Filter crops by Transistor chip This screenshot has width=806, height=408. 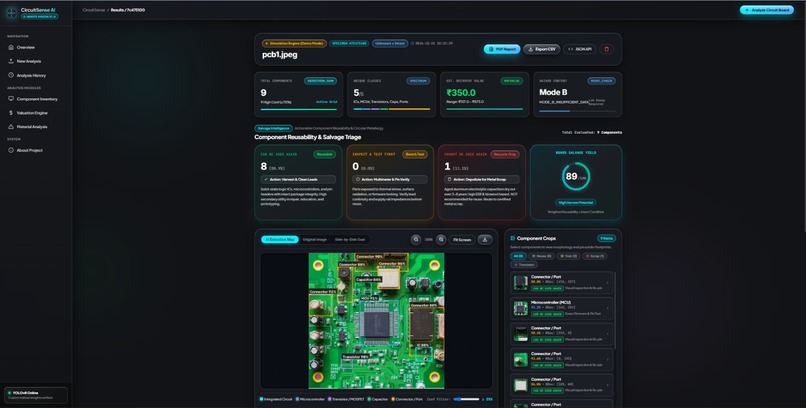524,265
